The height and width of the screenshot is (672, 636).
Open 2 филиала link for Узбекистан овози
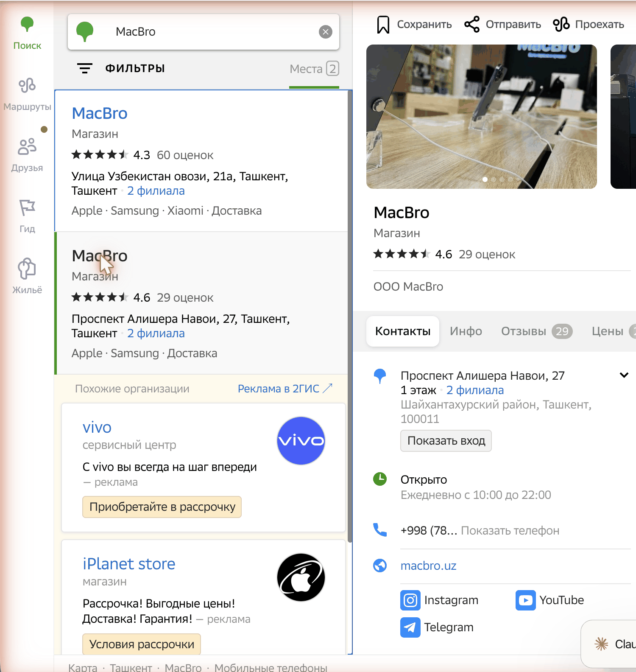pyautogui.click(x=156, y=191)
